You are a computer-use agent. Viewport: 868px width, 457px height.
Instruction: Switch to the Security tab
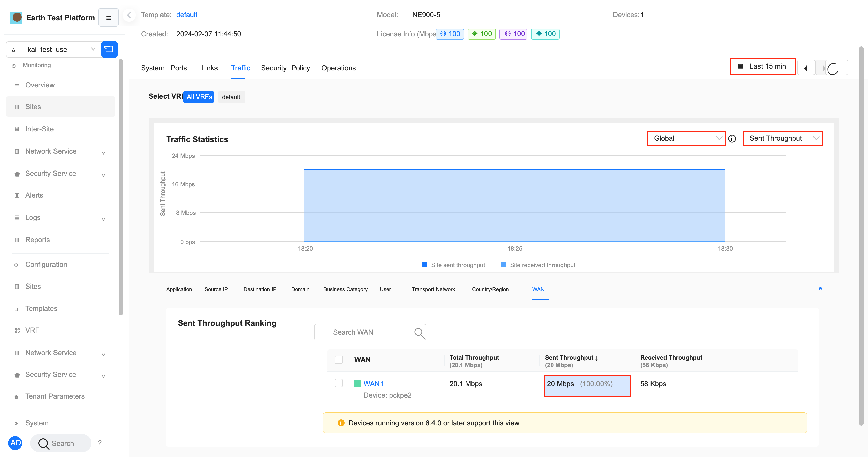[274, 68]
